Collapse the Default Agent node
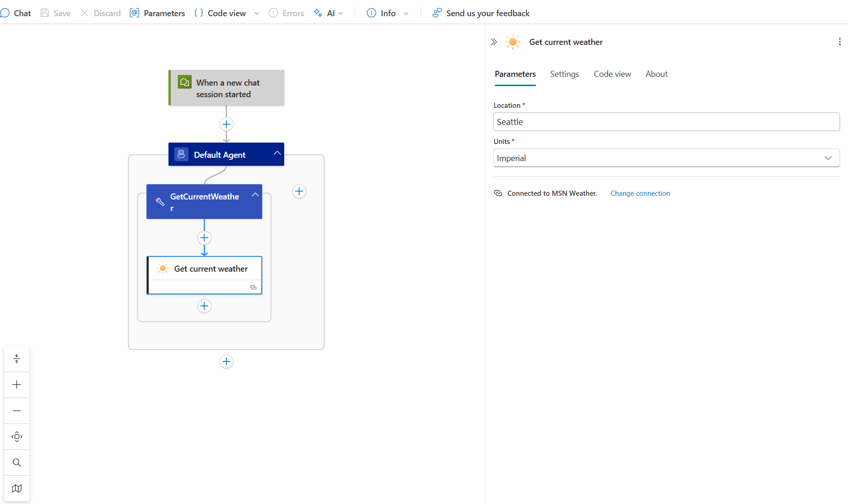 [277, 153]
